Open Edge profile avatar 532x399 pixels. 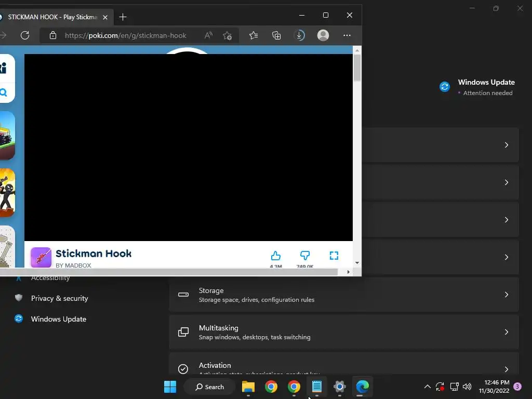click(323, 35)
